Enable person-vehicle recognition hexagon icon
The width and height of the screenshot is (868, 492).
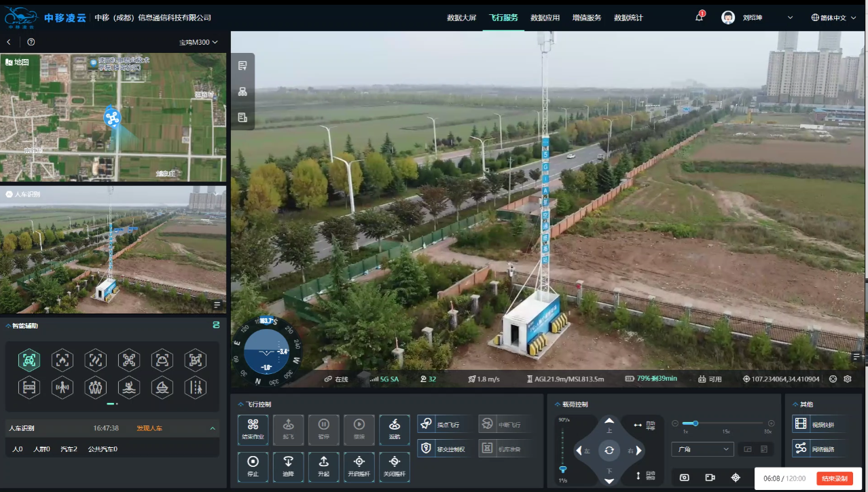(29, 360)
